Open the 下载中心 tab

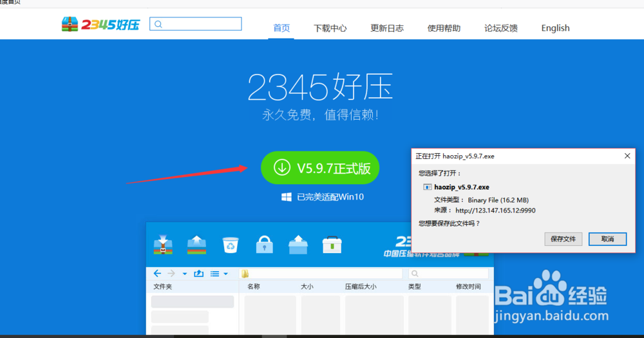tap(330, 28)
